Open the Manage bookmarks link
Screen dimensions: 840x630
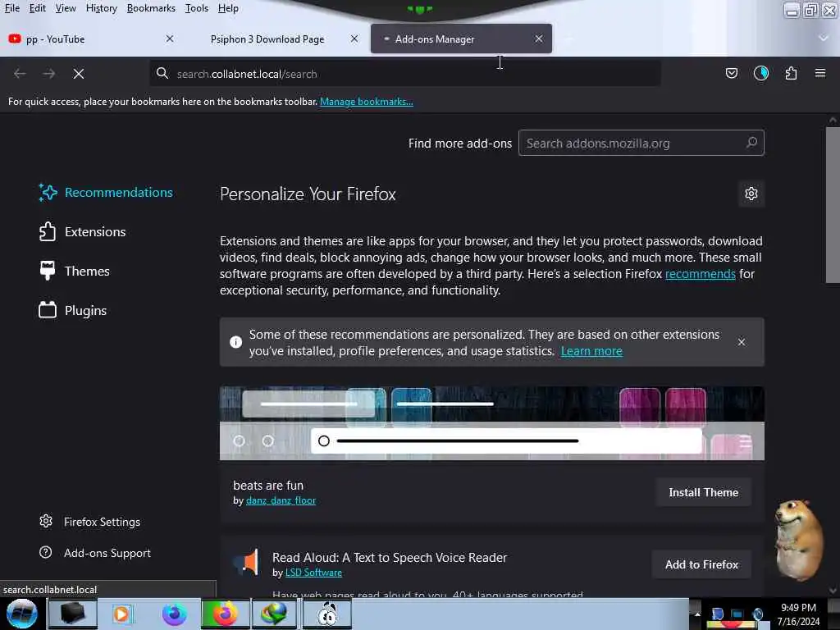pyautogui.click(x=367, y=101)
